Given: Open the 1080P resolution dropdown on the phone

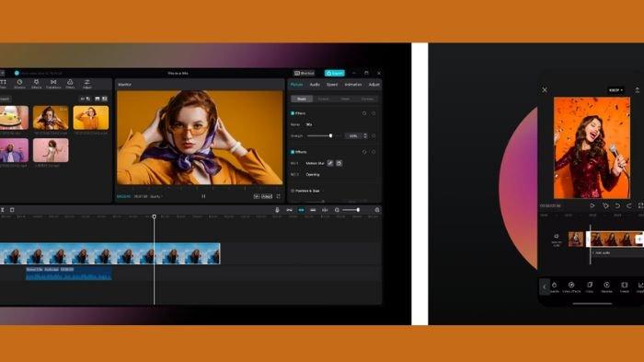Looking at the screenshot, I should [615, 89].
